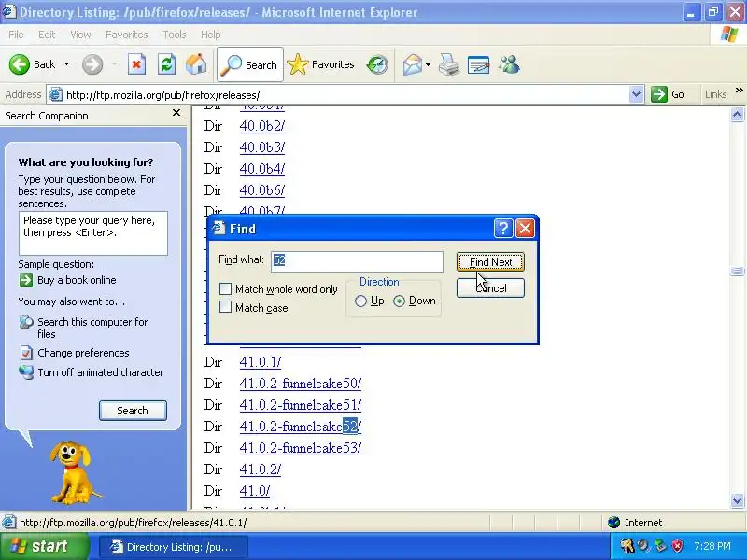Close the Search Companion pane

coord(176,113)
